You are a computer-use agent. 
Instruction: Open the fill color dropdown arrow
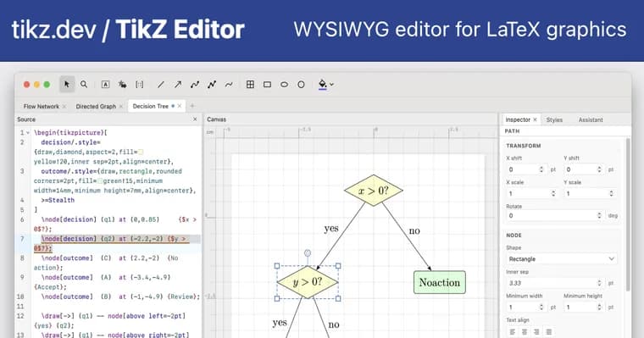tap(332, 85)
